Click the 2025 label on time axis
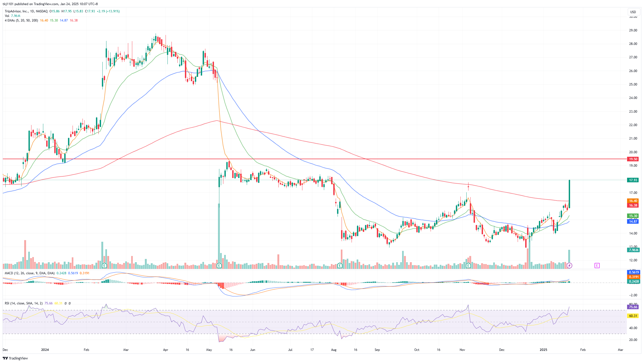 pyautogui.click(x=543, y=350)
